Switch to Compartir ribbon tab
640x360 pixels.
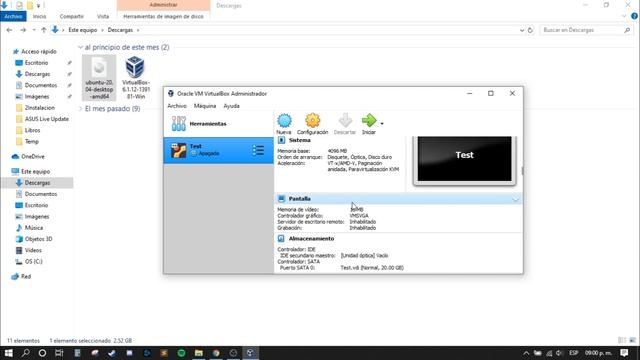[x=71, y=16]
